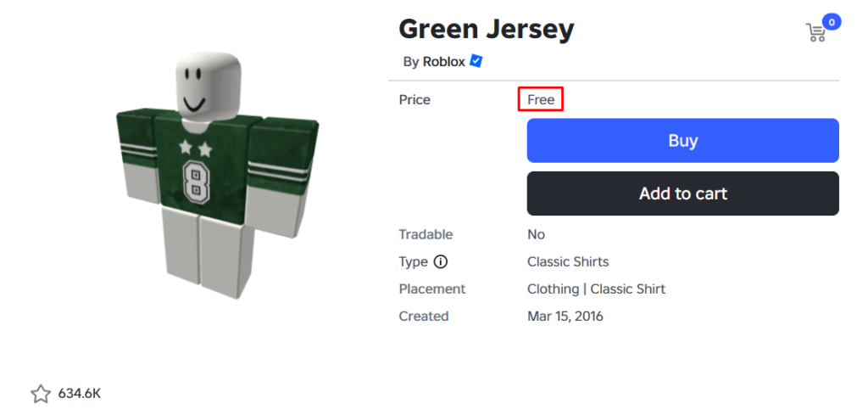Image resolution: width=868 pixels, height=415 pixels.
Task: Click the Placement label
Action: 432,289
